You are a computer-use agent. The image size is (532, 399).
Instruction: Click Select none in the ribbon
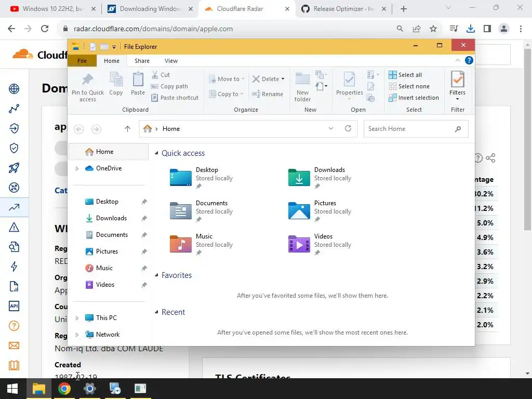point(409,86)
